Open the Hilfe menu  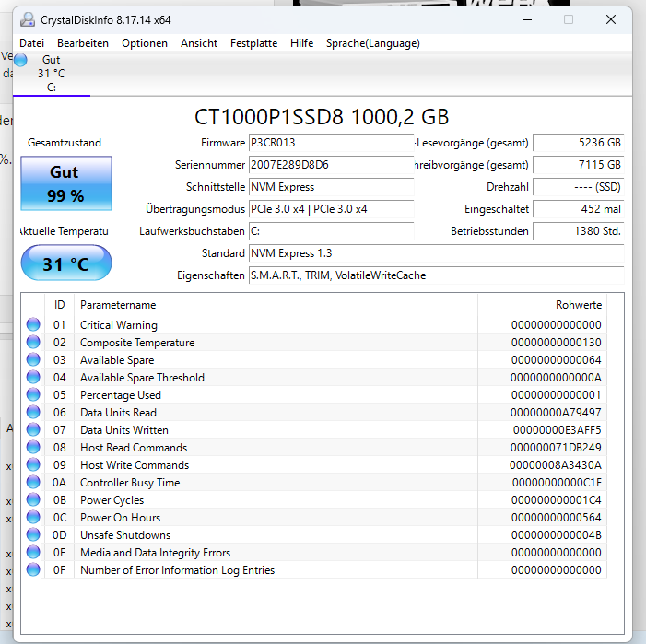301,43
